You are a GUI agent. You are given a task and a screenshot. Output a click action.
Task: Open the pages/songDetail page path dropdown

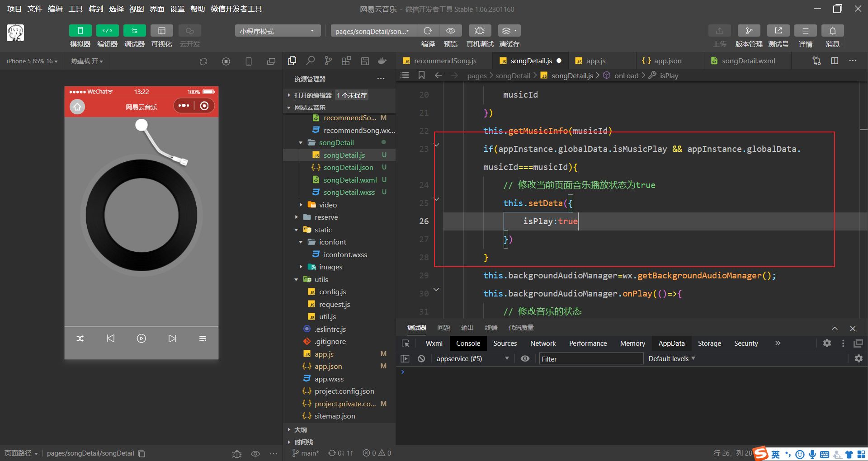point(373,31)
